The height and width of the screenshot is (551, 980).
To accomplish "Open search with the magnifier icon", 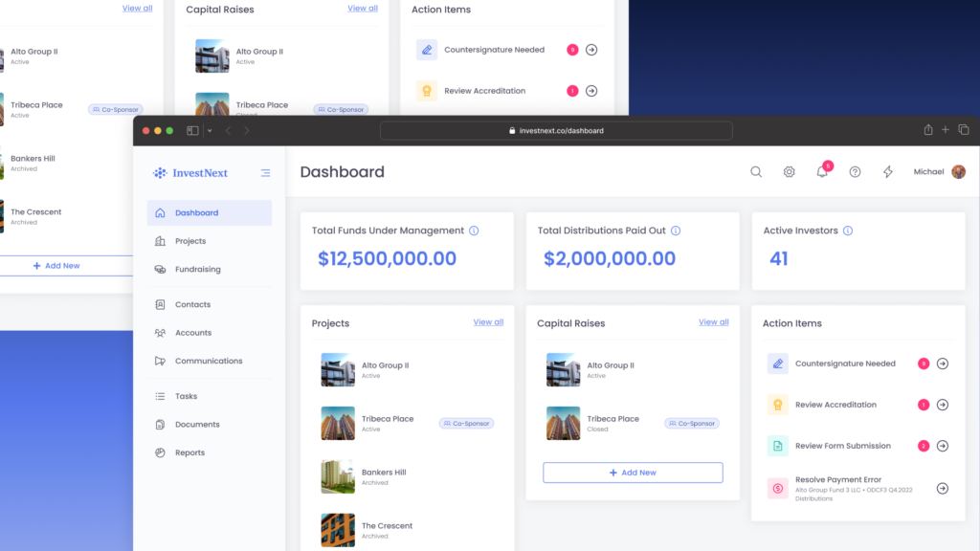I will point(756,172).
